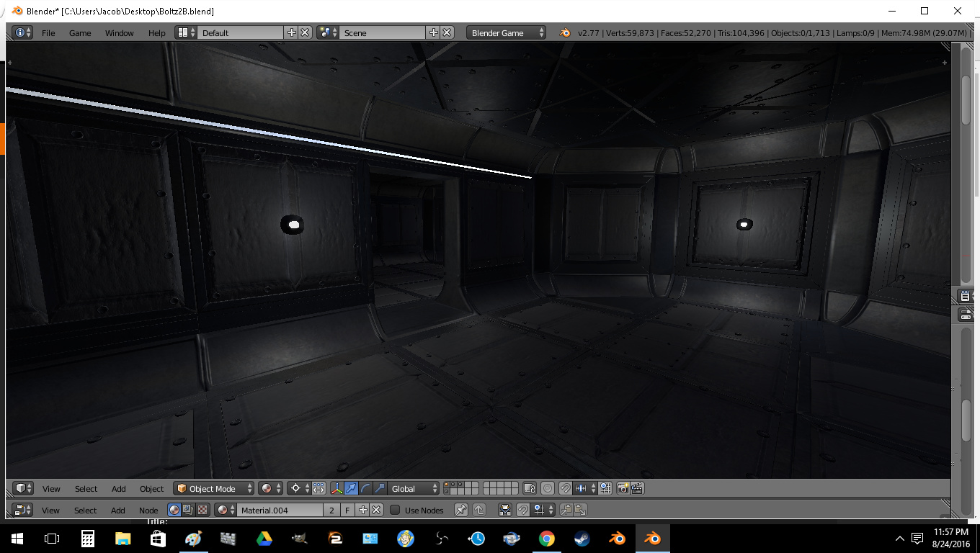
Task: Select the compositing nodes tree type
Action: point(188,510)
